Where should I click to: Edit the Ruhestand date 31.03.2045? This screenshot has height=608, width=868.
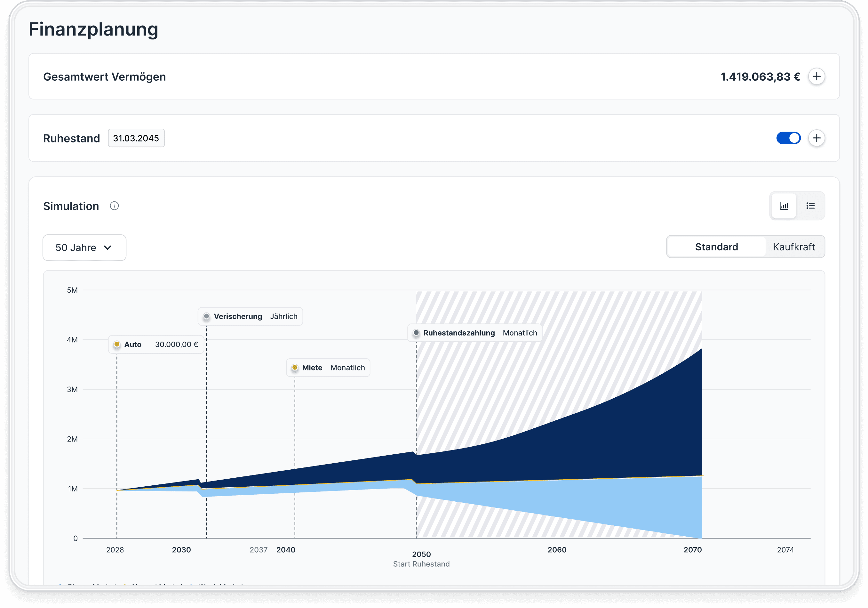(136, 138)
